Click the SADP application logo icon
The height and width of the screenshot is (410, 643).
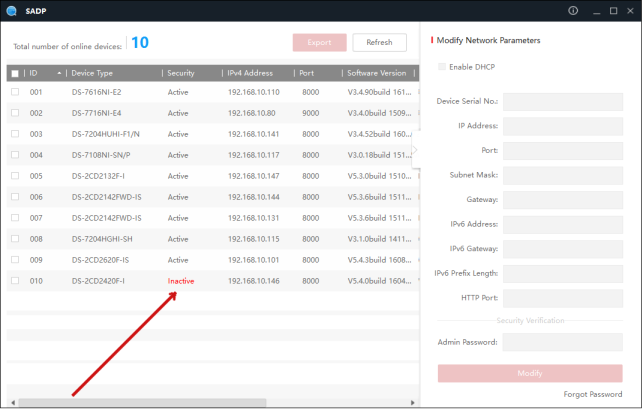11,11
